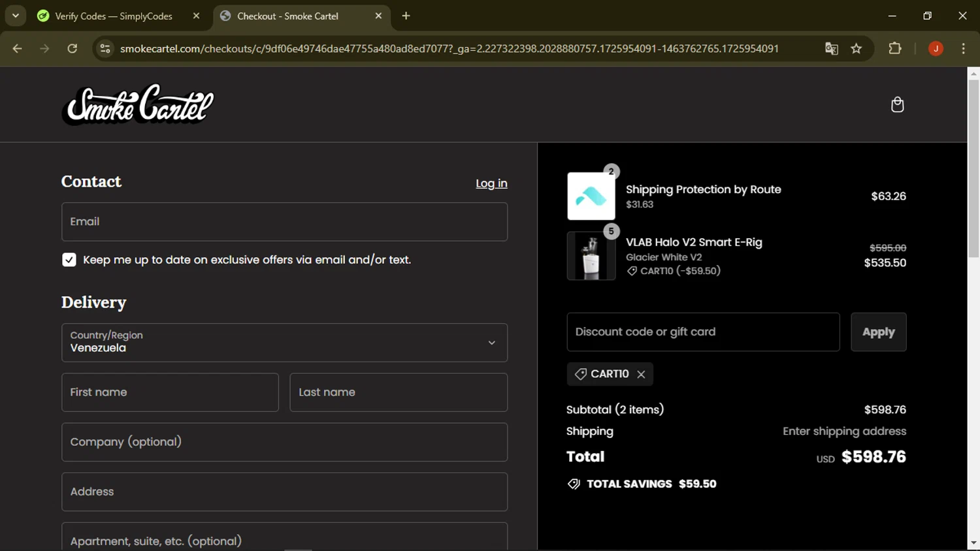980x551 pixels.
Task: Click the Discount code or gift card field
Action: [703, 332]
